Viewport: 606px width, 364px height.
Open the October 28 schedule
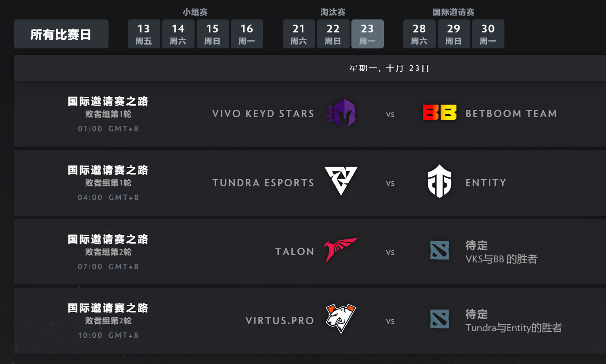(419, 34)
